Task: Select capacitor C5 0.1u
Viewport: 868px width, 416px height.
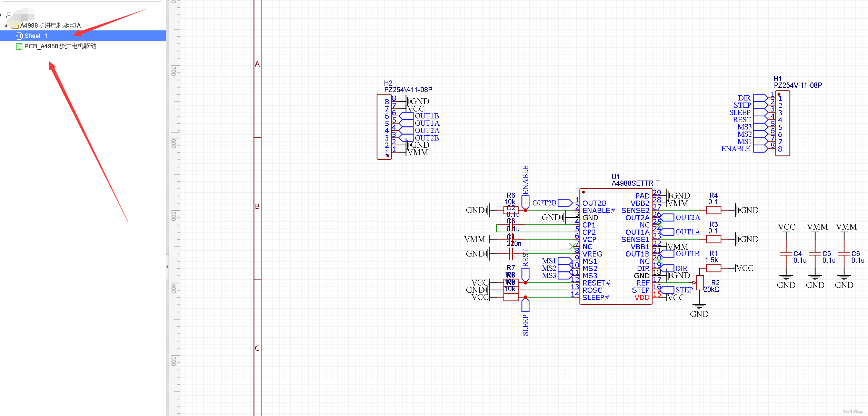Action: (815, 253)
